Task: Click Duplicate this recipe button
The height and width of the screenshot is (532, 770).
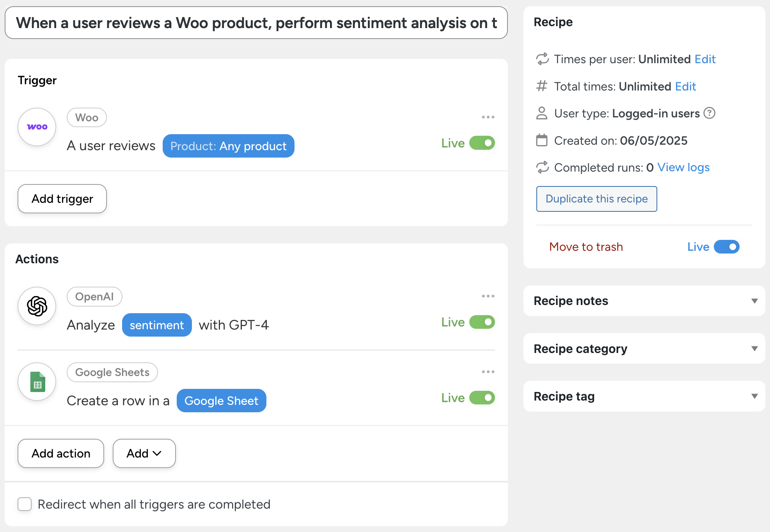Action: [x=596, y=199]
